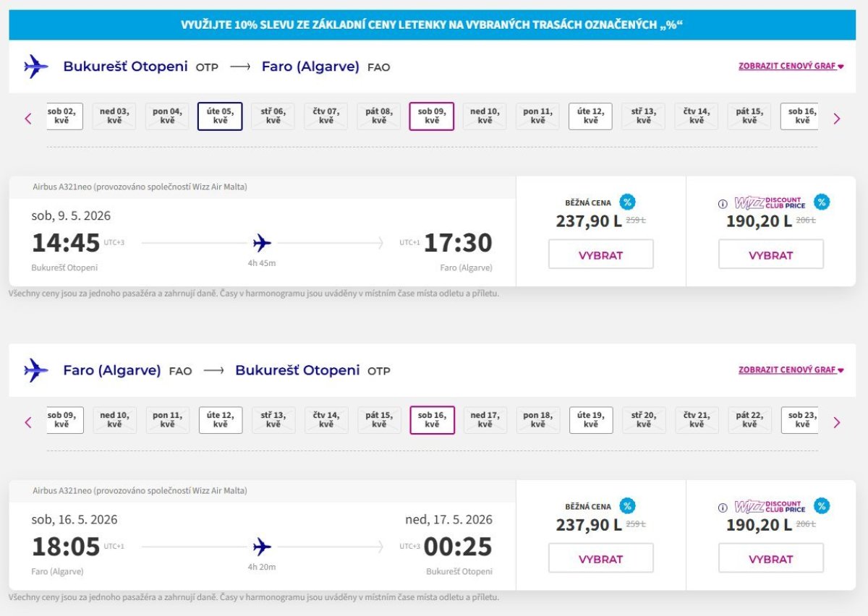Image resolution: width=868 pixels, height=616 pixels.
Task: Click percent badge next to return Běžná cena
Action: (x=628, y=506)
